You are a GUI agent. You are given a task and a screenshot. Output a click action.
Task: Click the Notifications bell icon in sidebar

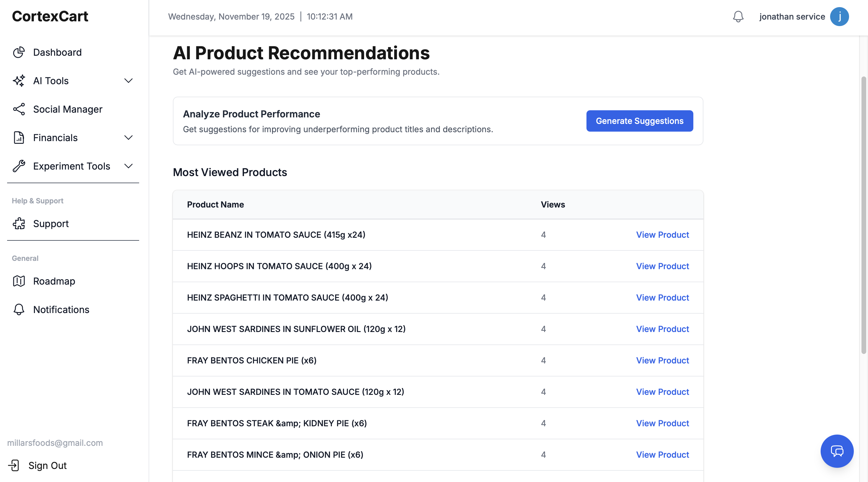pyautogui.click(x=19, y=310)
